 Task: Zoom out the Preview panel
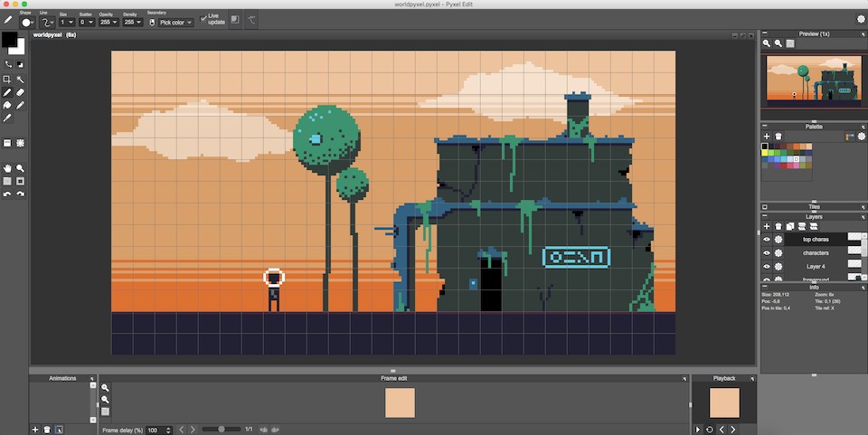coord(778,43)
